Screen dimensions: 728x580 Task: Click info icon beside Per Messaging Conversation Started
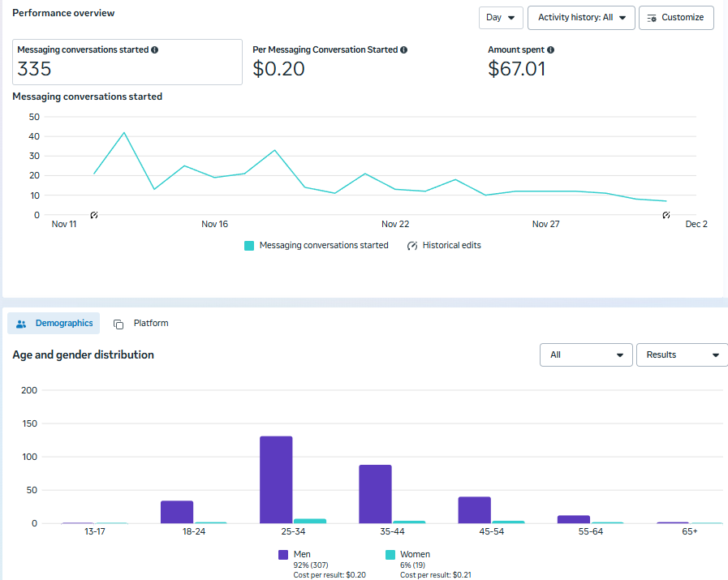pos(404,49)
